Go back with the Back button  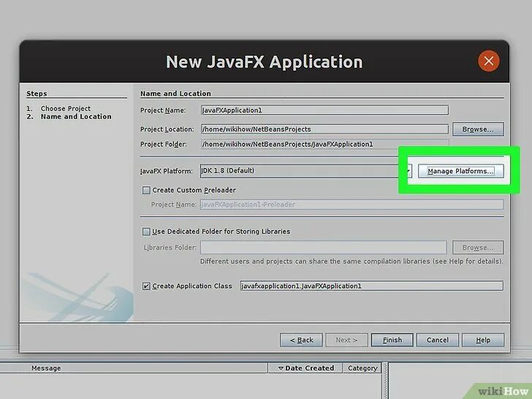click(301, 340)
